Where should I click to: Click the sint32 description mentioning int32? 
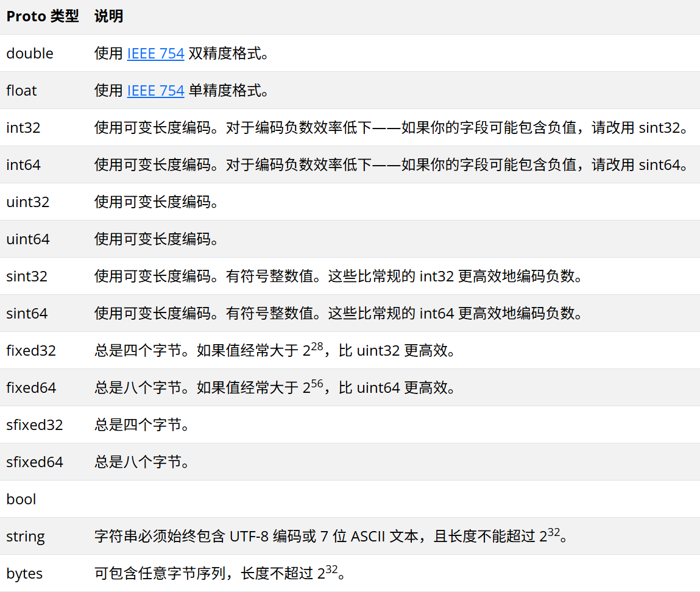pyautogui.click(x=339, y=276)
